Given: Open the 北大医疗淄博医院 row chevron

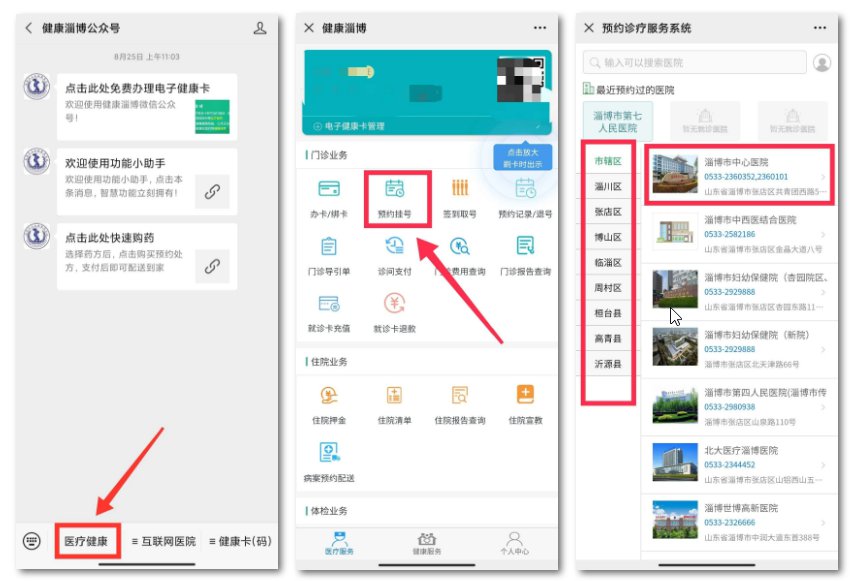Looking at the screenshot, I should click(823, 465).
